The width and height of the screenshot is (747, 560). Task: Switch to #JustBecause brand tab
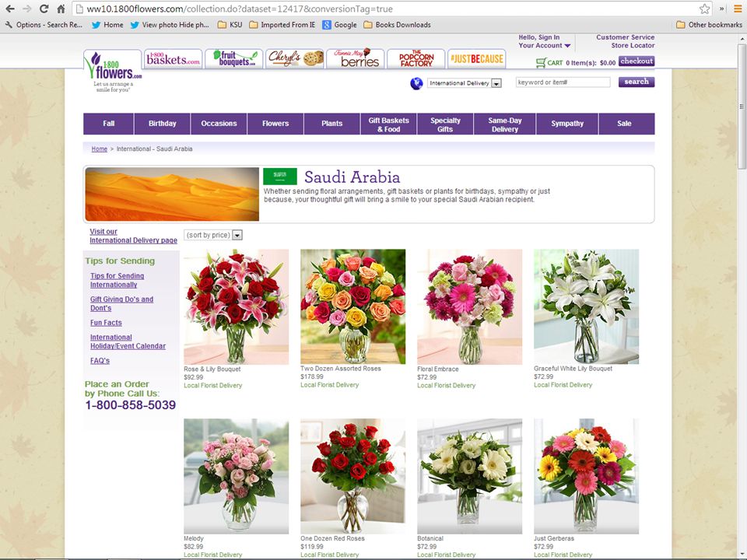476,58
